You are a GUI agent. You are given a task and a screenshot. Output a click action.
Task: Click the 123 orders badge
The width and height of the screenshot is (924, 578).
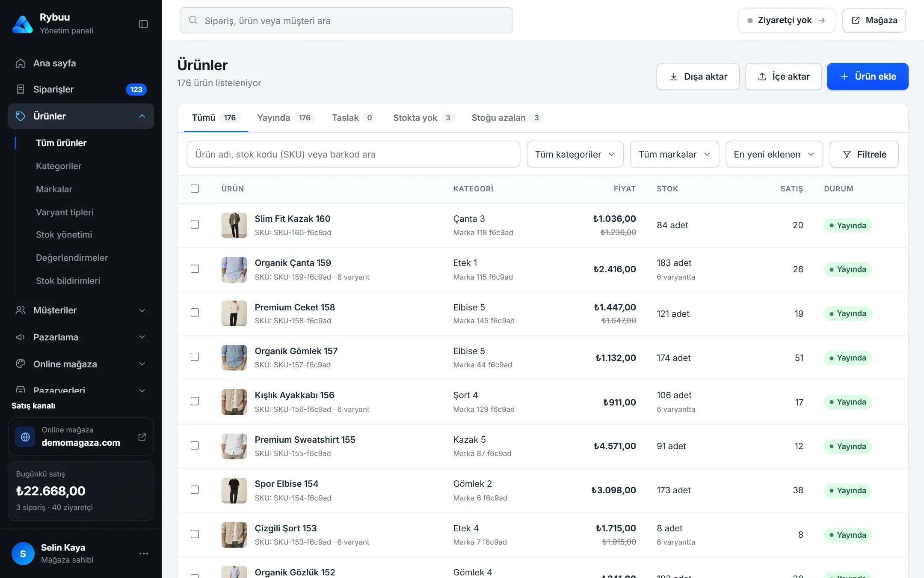coord(136,89)
